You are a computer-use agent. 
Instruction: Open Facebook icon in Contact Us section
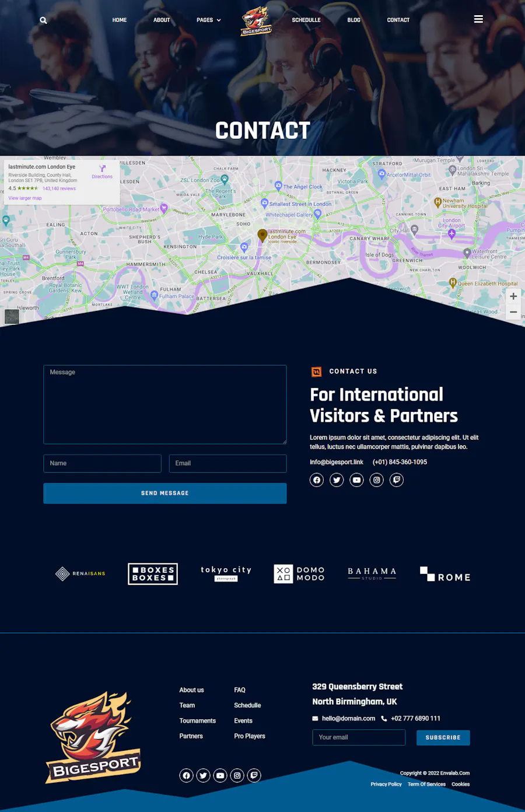[317, 480]
